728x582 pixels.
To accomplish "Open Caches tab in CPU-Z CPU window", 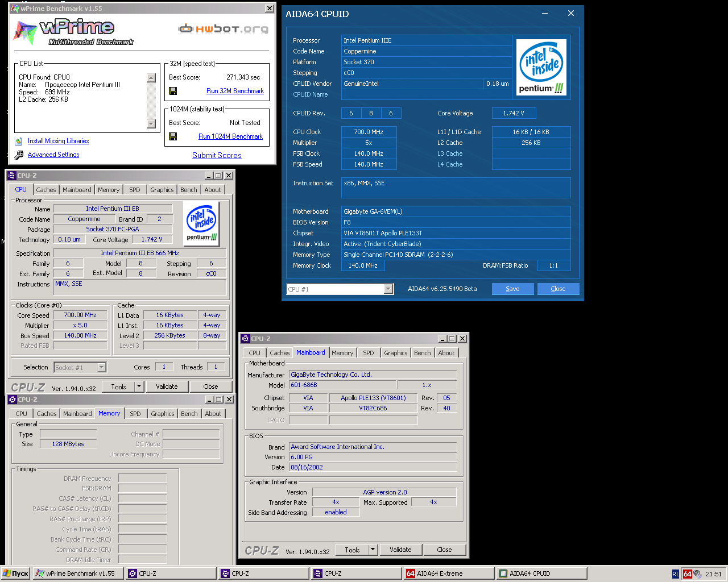I will (x=46, y=190).
